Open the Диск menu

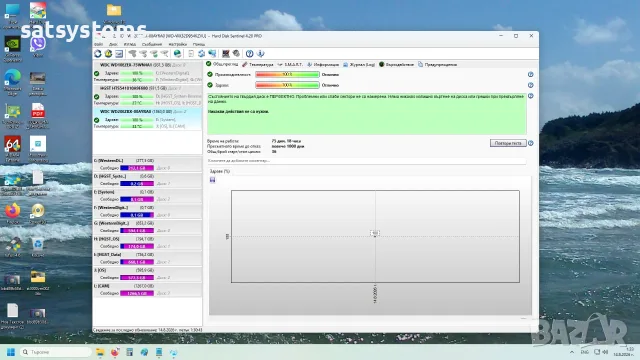(x=113, y=44)
